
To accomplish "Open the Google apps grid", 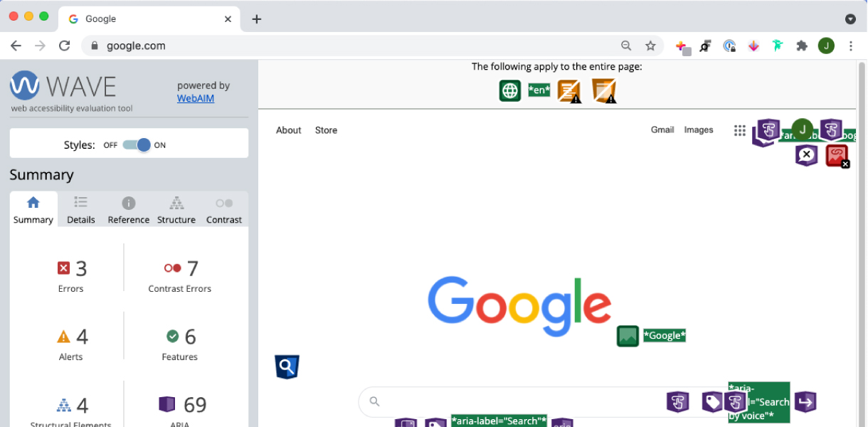I will [740, 130].
